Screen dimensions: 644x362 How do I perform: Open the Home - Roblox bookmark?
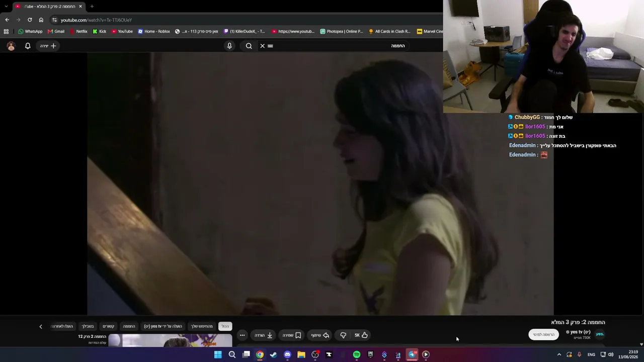(x=154, y=31)
